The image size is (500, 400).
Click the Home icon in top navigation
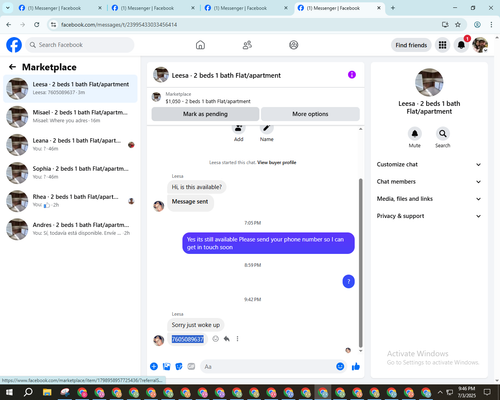click(200, 45)
